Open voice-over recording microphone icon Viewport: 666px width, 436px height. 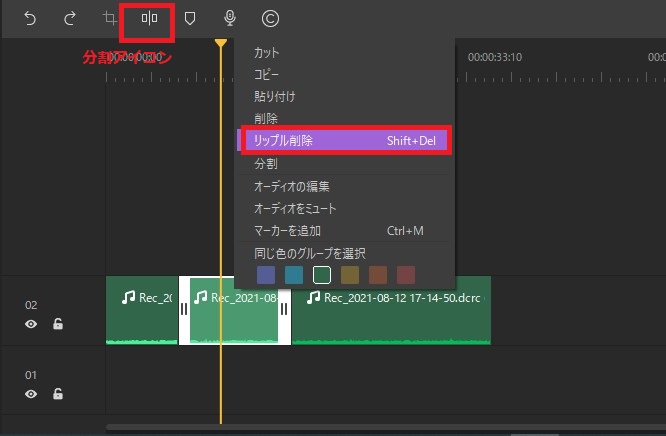click(x=230, y=18)
